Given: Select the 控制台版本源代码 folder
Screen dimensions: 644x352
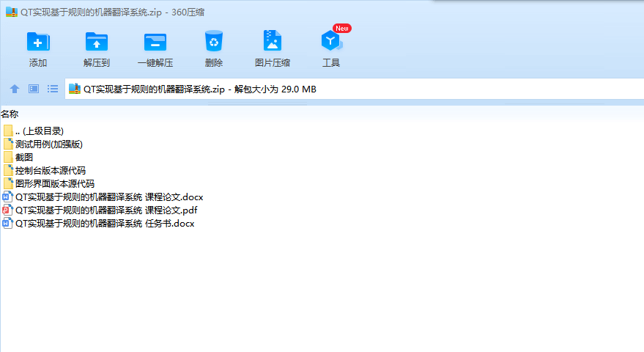Looking at the screenshot, I should 45,171.
